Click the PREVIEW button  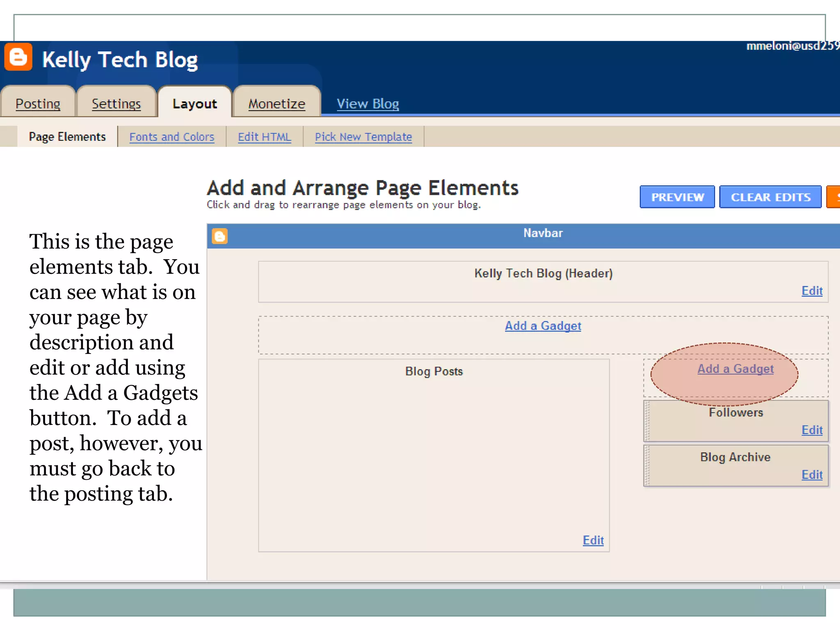(677, 197)
